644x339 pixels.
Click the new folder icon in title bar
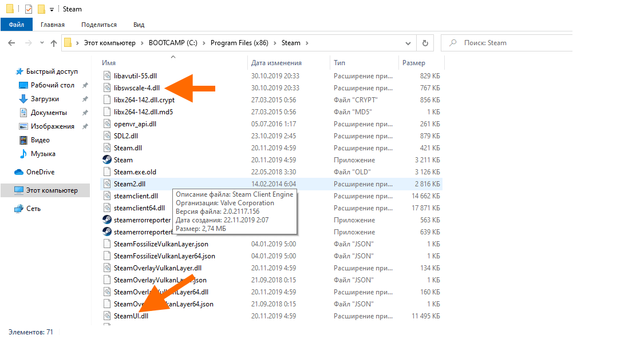pyautogui.click(x=41, y=9)
